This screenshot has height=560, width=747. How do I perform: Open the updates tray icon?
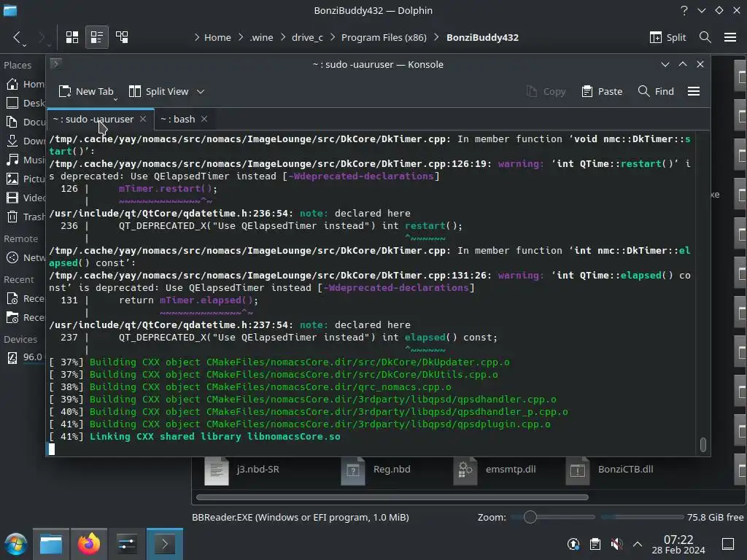click(573, 544)
